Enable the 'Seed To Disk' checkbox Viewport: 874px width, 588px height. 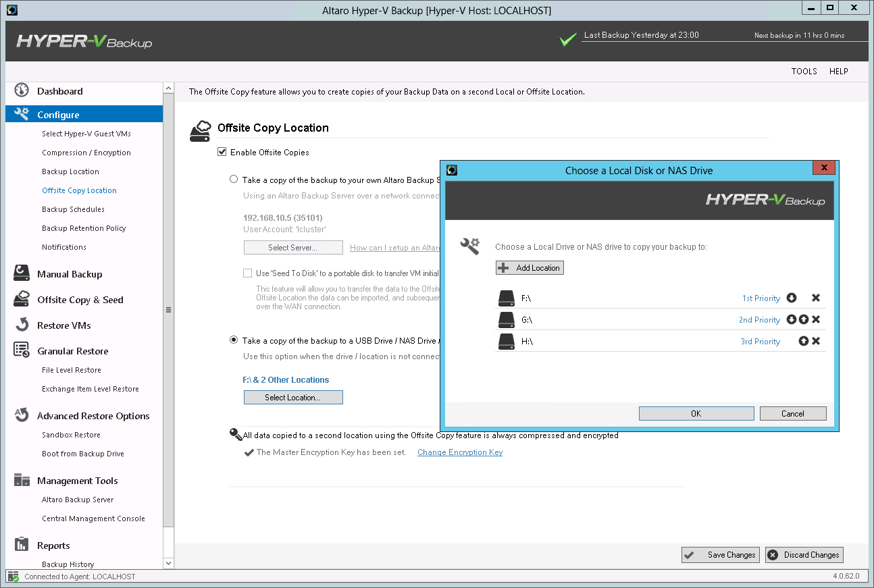(248, 273)
